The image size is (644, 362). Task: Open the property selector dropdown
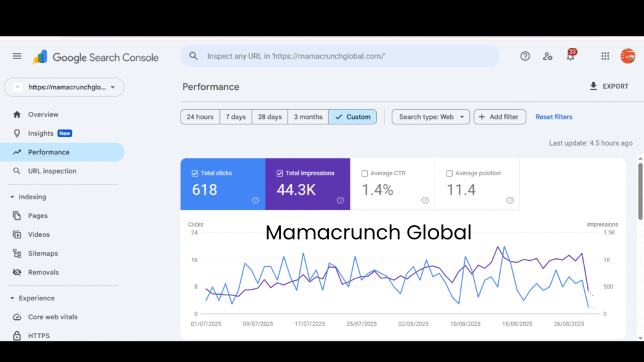tap(64, 87)
